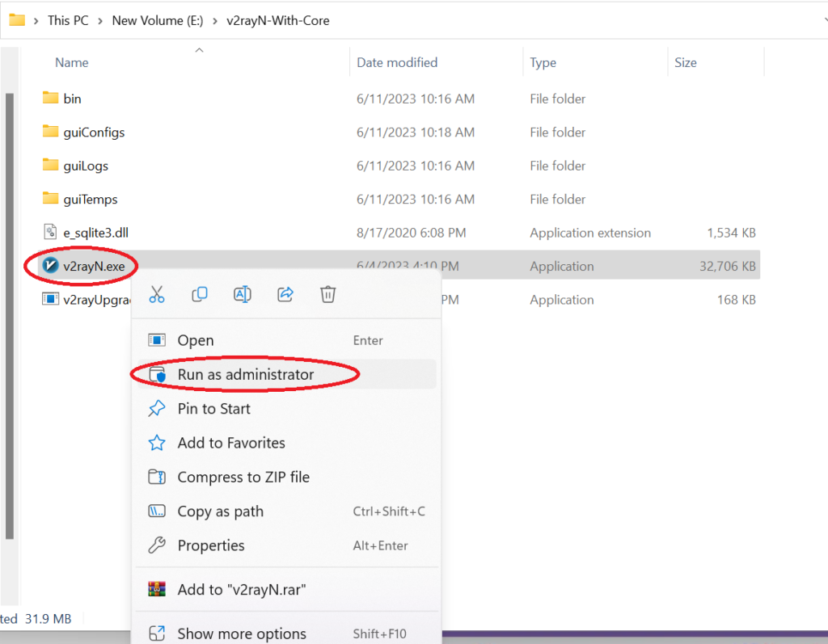Viewport: 828px width, 644px height.
Task: Expand breadcrumb chevron before This PC
Action: coord(37,21)
